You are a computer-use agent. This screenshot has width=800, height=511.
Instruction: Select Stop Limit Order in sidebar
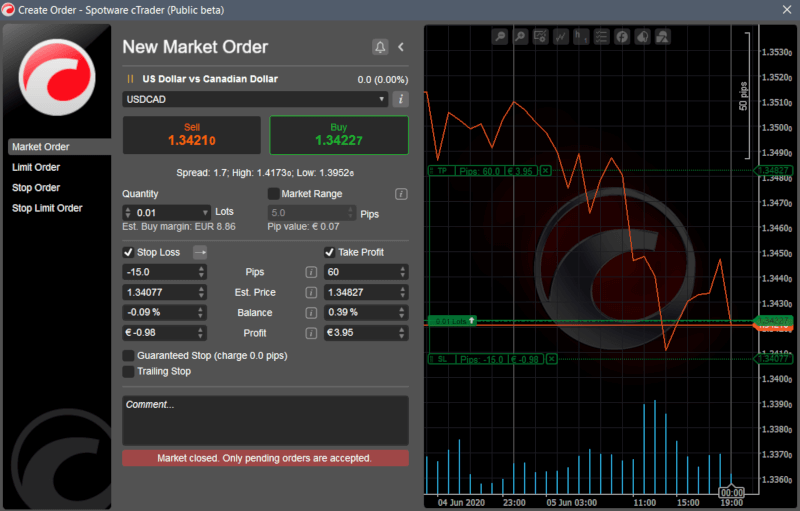tap(47, 208)
